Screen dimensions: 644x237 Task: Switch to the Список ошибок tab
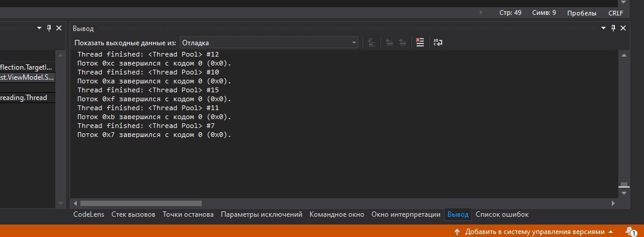[x=502, y=214]
